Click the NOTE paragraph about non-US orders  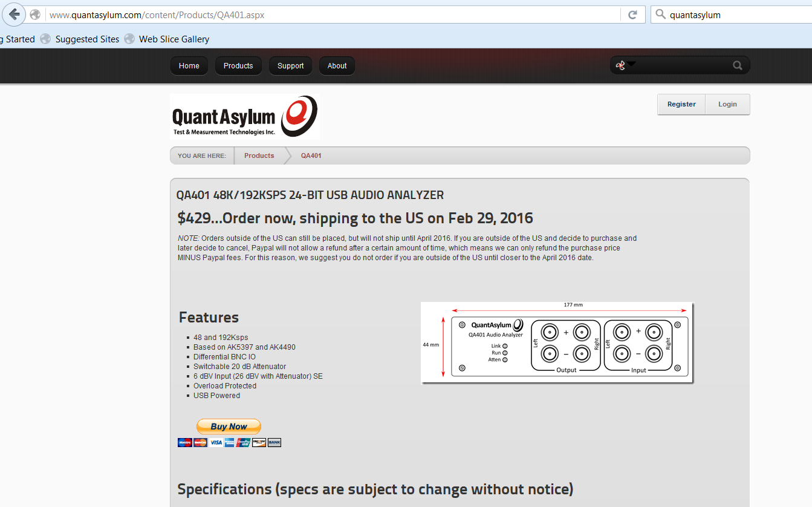[x=408, y=247]
